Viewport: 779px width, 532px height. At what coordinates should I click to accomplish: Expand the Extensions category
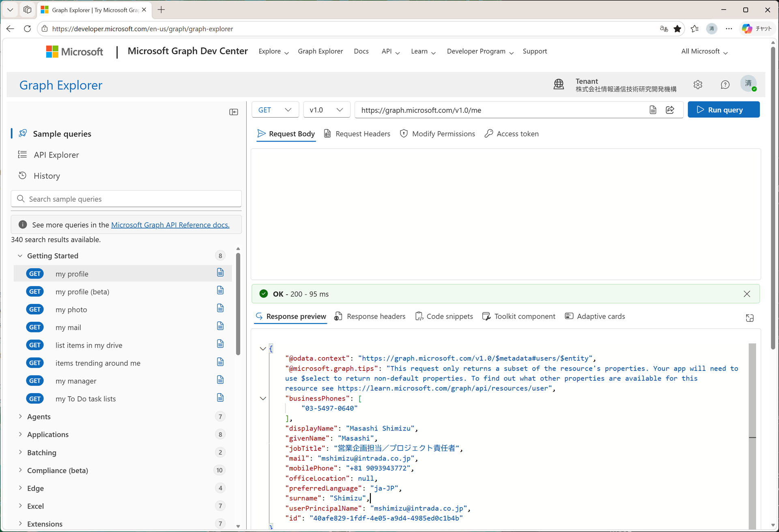pyautogui.click(x=20, y=523)
